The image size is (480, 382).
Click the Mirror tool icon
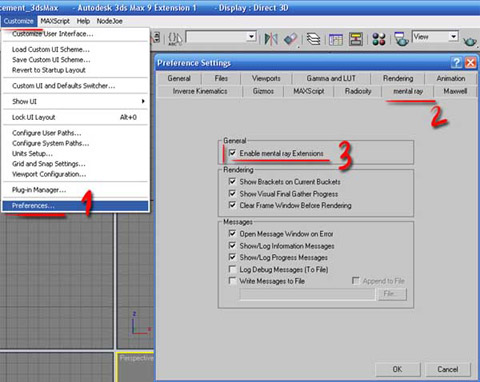(271, 39)
